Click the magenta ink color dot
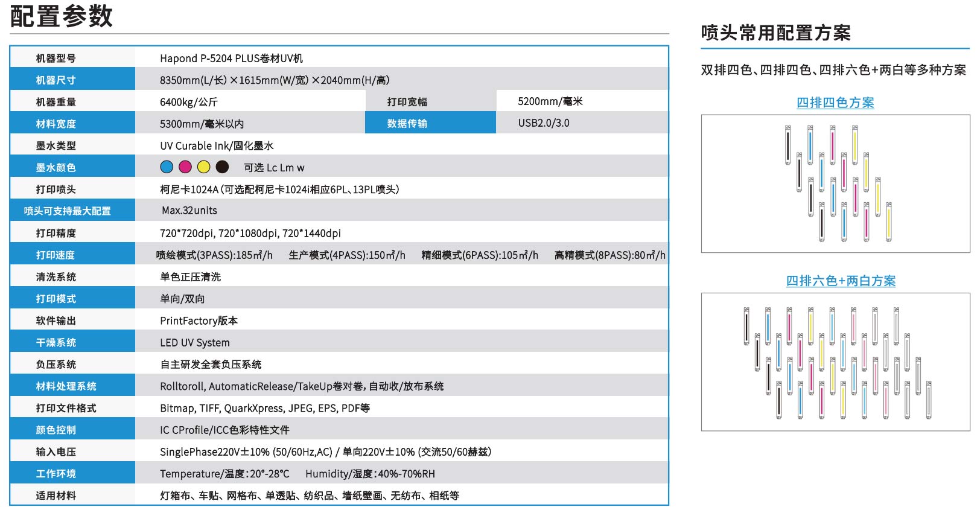 185,167
